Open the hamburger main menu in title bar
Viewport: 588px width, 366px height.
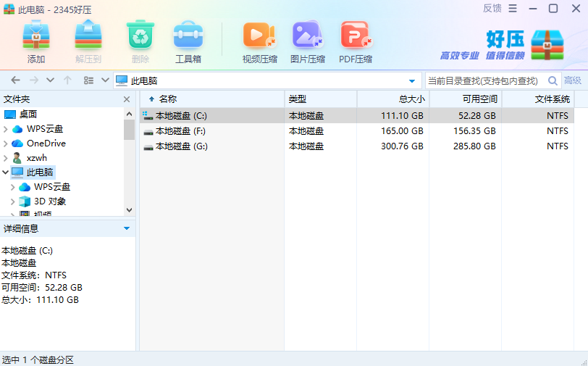tap(513, 9)
